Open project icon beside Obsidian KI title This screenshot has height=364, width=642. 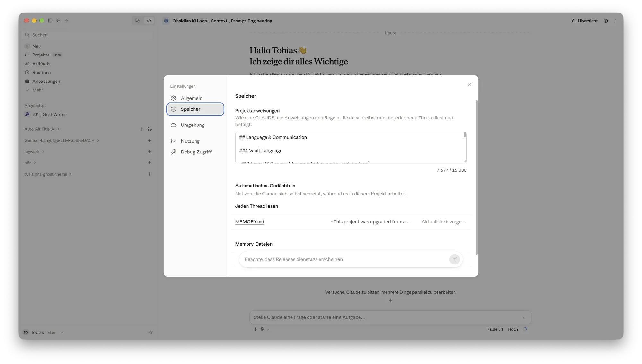[x=166, y=21]
